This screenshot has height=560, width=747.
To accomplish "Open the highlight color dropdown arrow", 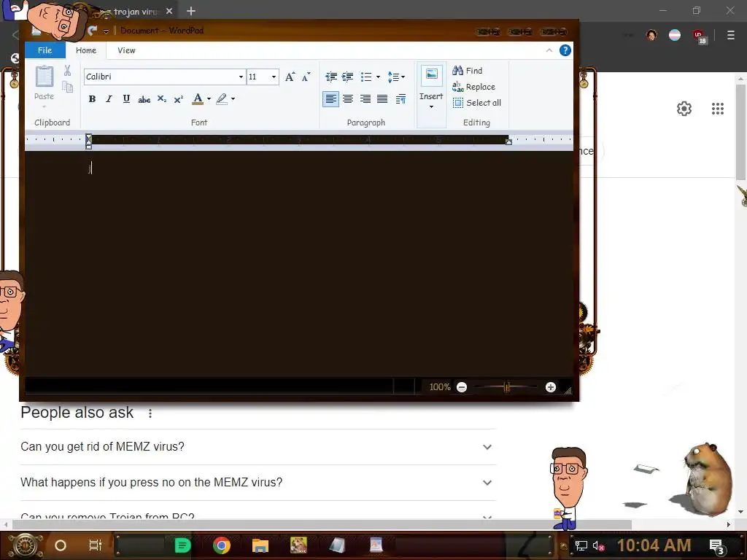I will [233, 99].
